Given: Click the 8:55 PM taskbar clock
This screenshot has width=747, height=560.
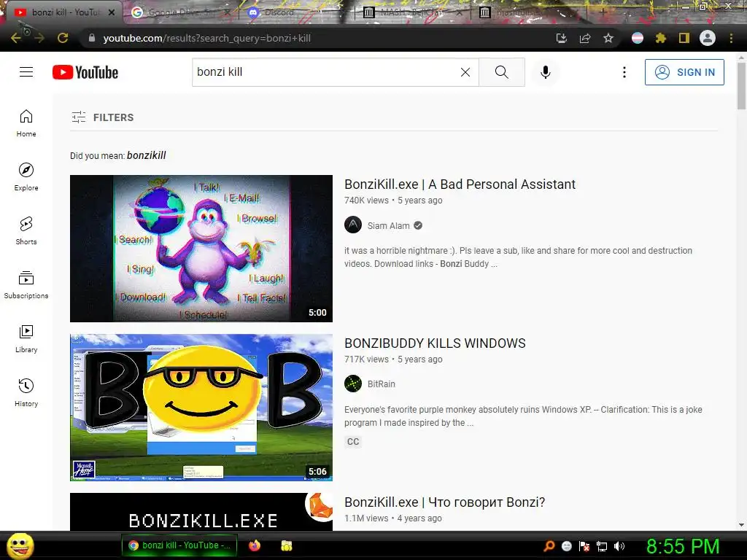Looking at the screenshot, I should 683,546.
